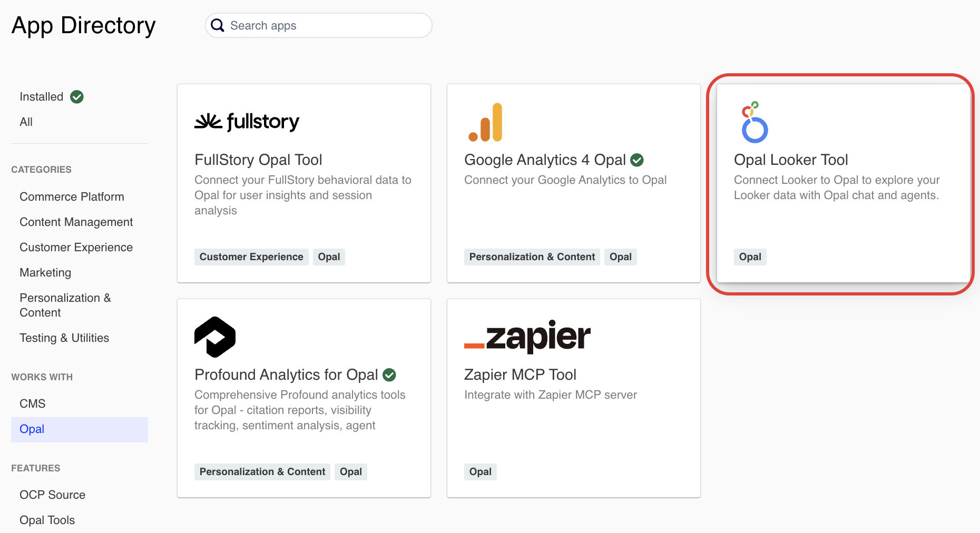Image resolution: width=980 pixels, height=533 pixels.
Task: Click the search magnifier icon
Action: pyautogui.click(x=218, y=25)
